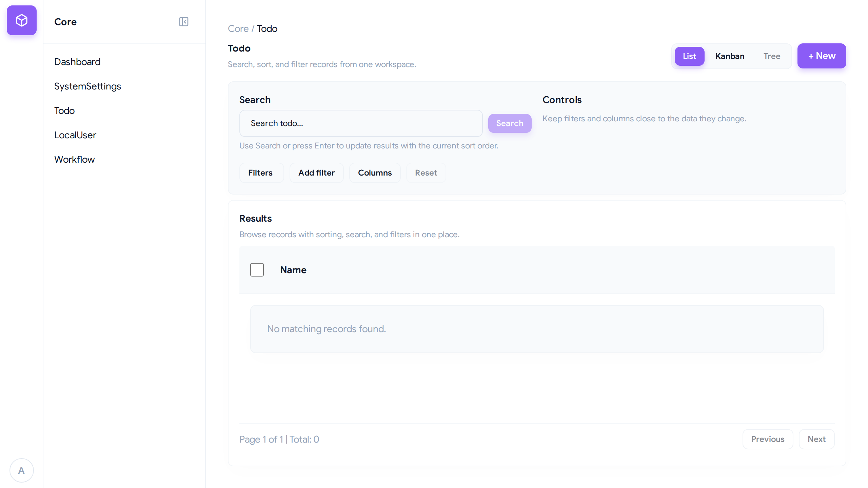
Task: Click the 'Page 1 of 1 | Total: 0' text
Action: pos(279,439)
